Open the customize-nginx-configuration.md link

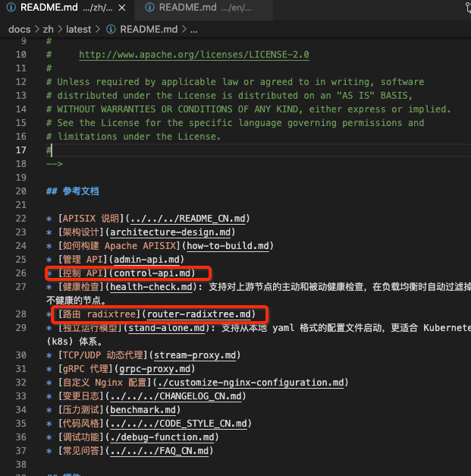(251, 383)
